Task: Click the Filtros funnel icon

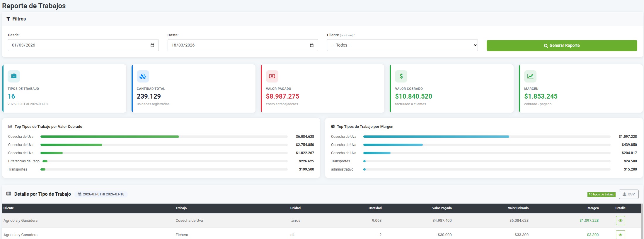Action: coord(8,19)
